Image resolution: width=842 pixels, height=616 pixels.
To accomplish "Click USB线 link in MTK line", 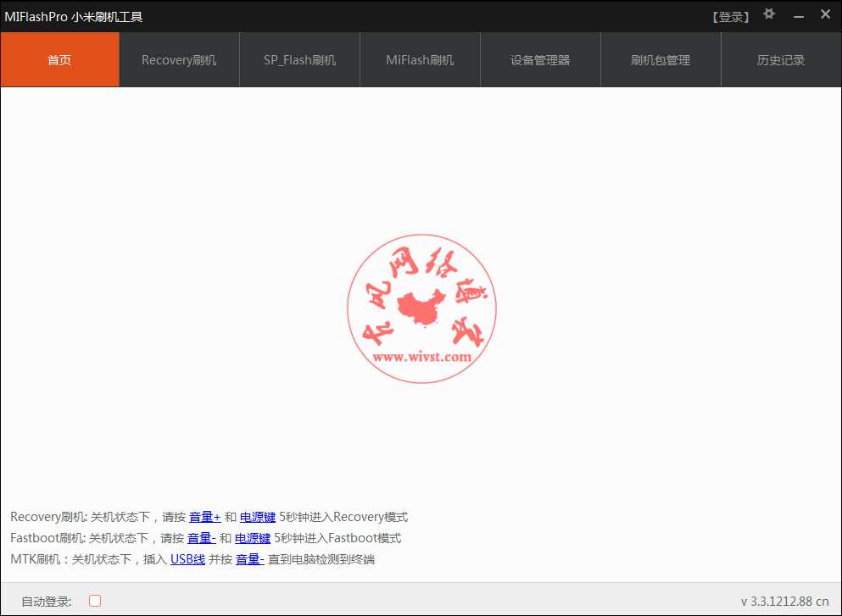I will coord(187,559).
